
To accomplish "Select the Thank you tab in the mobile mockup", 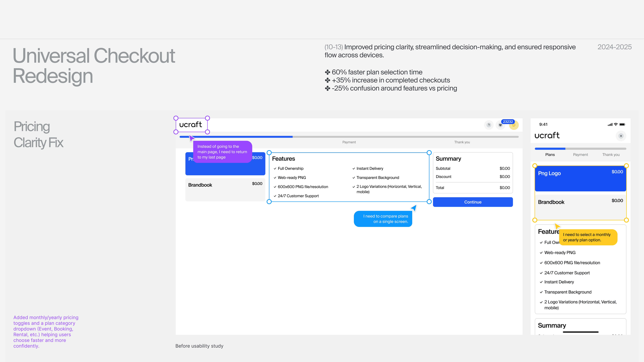I will click(x=611, y=155).
